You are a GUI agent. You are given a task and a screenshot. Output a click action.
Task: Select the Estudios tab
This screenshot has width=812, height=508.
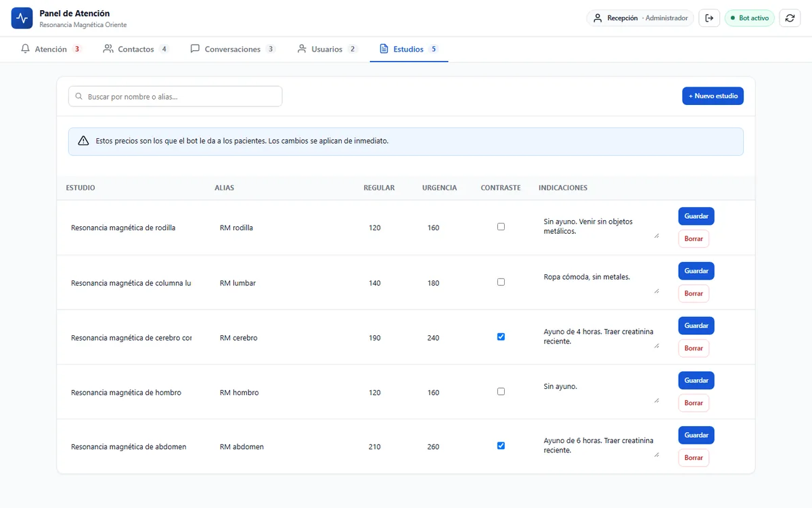coord(409,49)
